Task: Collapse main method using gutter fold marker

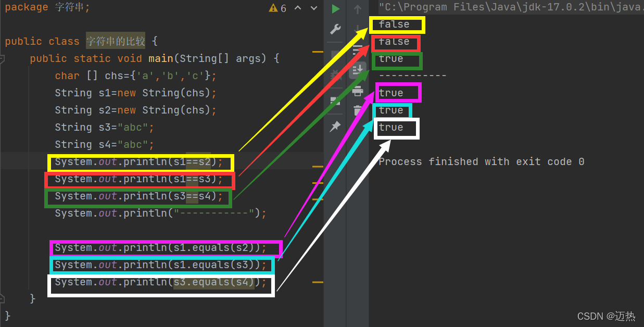Action: click(x=2, y=59)
